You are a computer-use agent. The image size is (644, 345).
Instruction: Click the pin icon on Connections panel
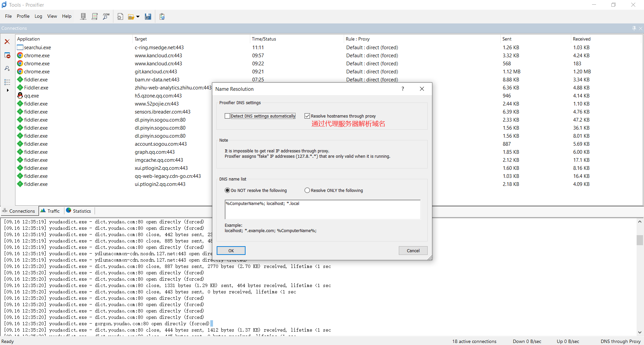[x=634, y=28]
